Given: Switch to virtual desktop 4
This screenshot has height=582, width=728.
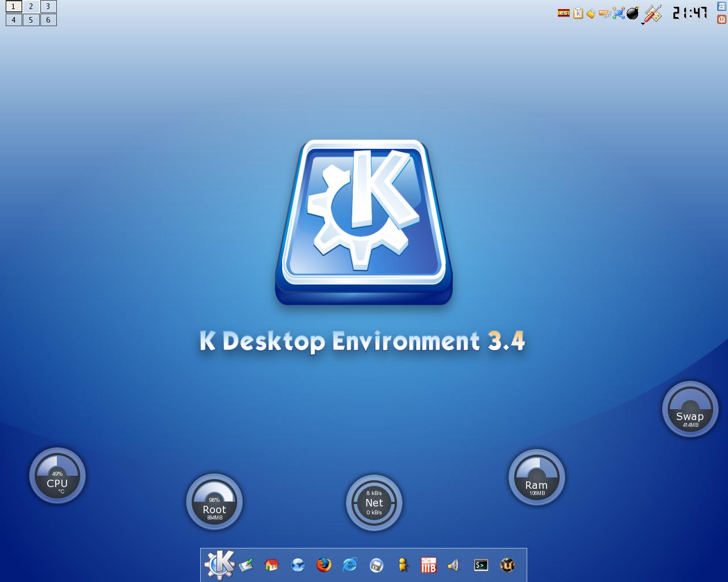Looking at the screenshot, I should point(14,20).
